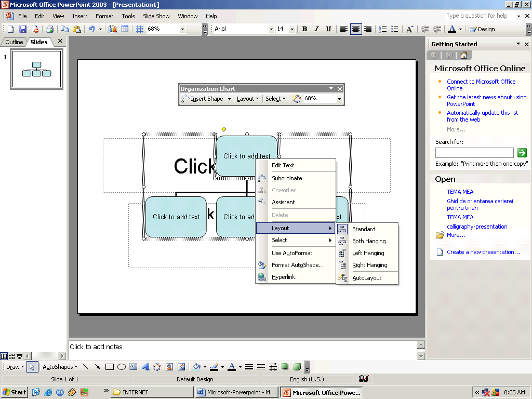Open the calligraphy-presentation recent file link
The width and height of the screenshot is (532, 399).
point(477,227)
